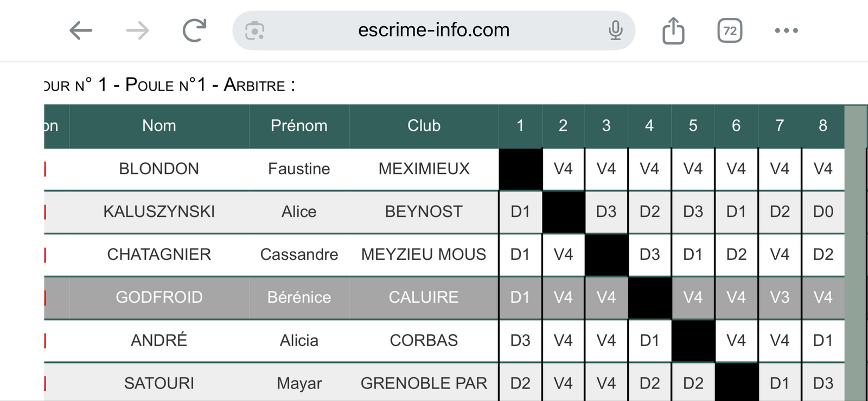Select the highlighted GODFROID row name
The image size is (868, 401).
coord(159,297)
